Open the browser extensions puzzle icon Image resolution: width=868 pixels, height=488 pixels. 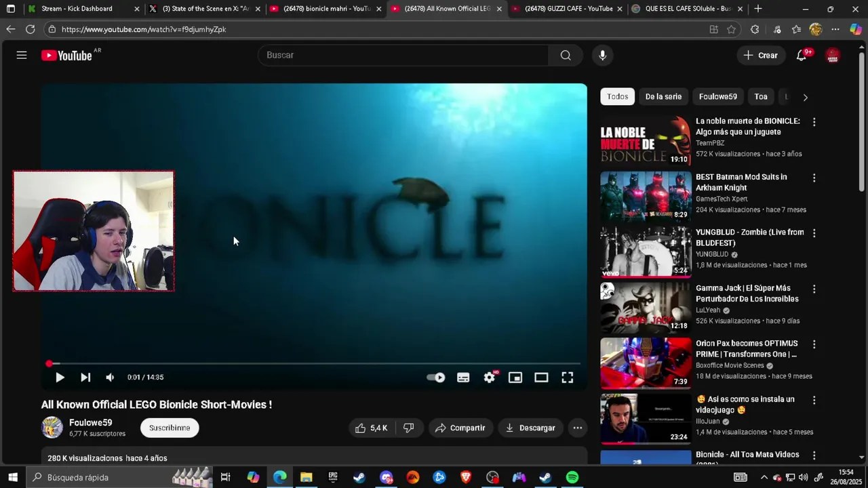tap(755, 29)
